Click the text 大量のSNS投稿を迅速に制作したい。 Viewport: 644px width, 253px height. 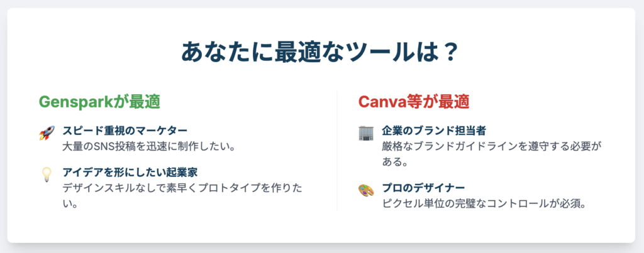[x=148, y=146]
